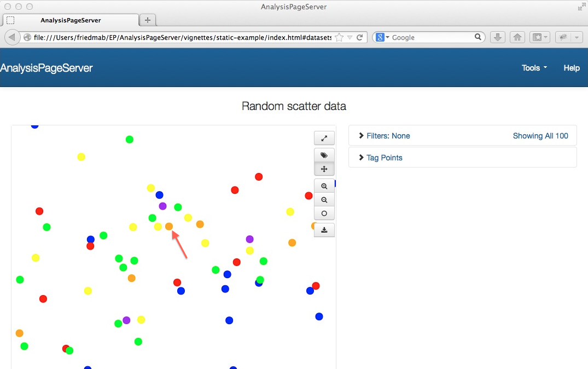This screenshot has height=369, width=588.
Task: Bookmark this page with the star
Action: coord(339,37)
